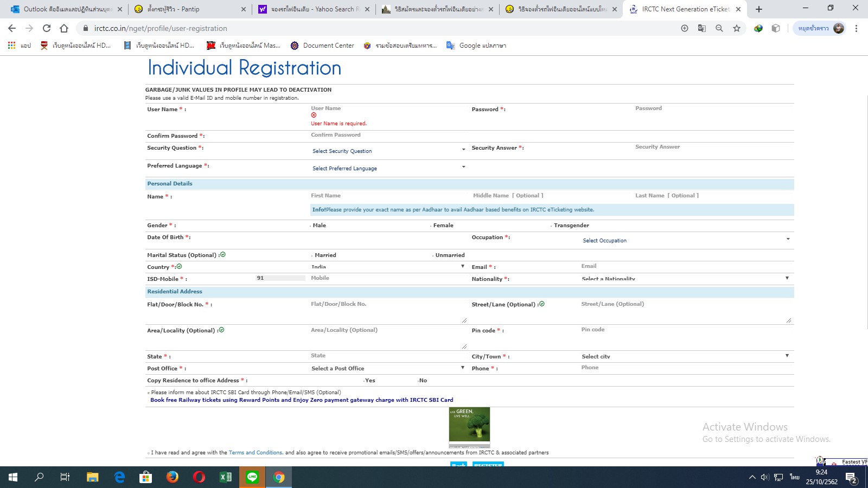Tick the agree to terms checkbox
Image resolution: width=868 pixels, height=488 pixels.
tap(148, 453)
